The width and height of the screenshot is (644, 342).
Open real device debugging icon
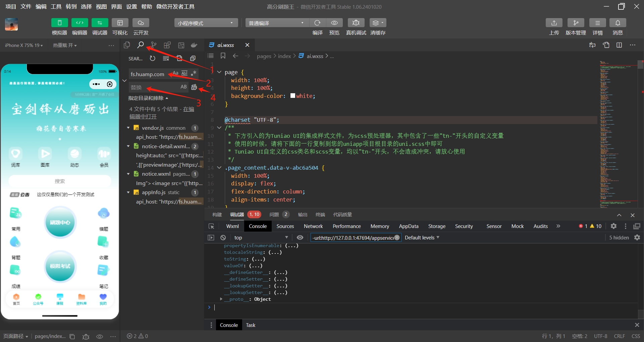(x=356, y=23)
